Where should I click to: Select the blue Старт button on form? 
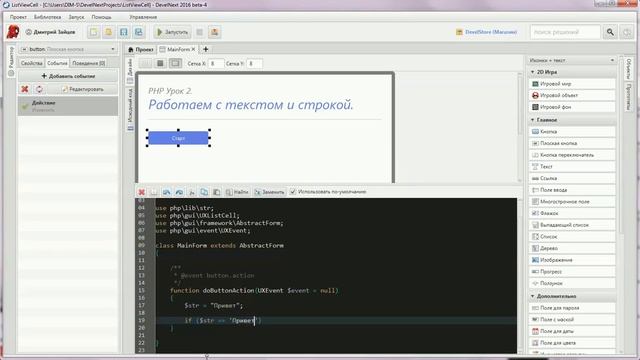pos(178,138)
